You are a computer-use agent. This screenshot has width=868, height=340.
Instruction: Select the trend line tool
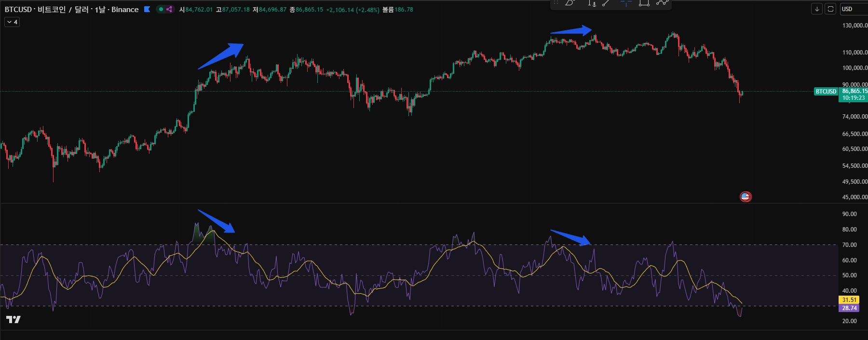tap(606, 3)
